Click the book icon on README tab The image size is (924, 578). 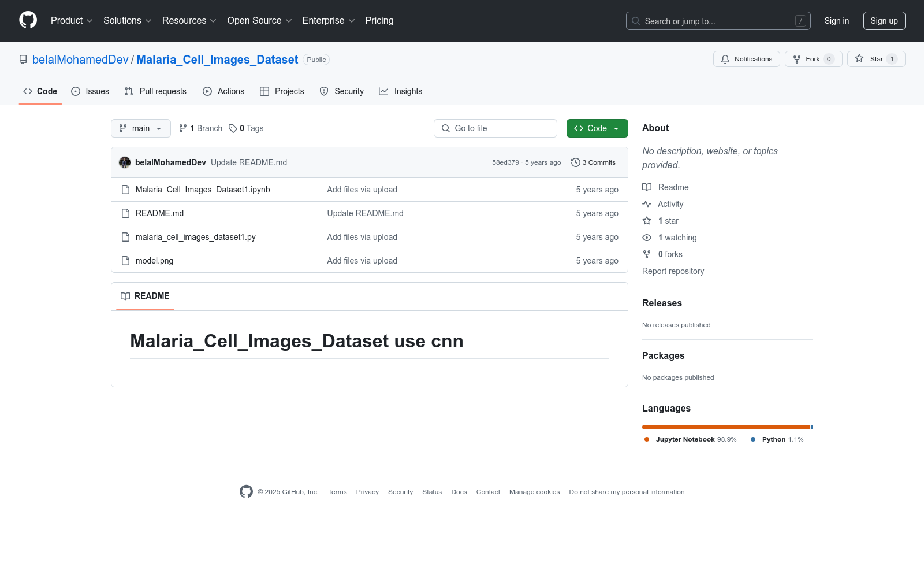tap(125, 296)
